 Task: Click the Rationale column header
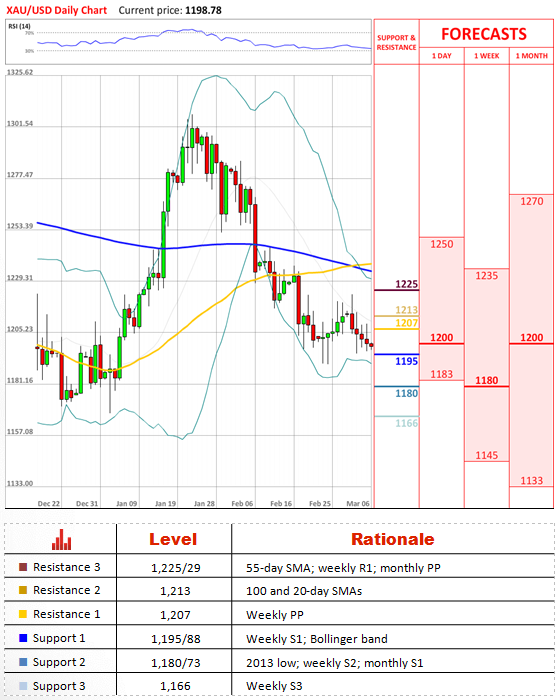click(x=393, y=539)
